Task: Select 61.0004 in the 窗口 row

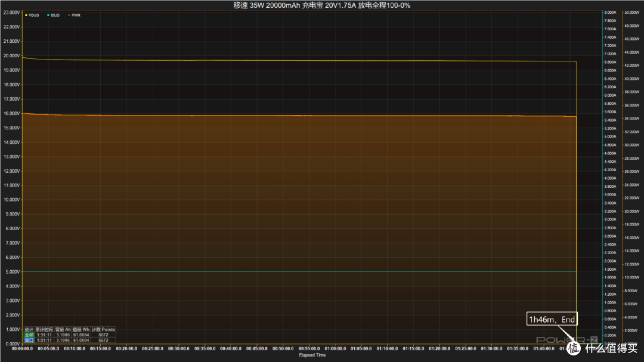Action: point(81,340)
